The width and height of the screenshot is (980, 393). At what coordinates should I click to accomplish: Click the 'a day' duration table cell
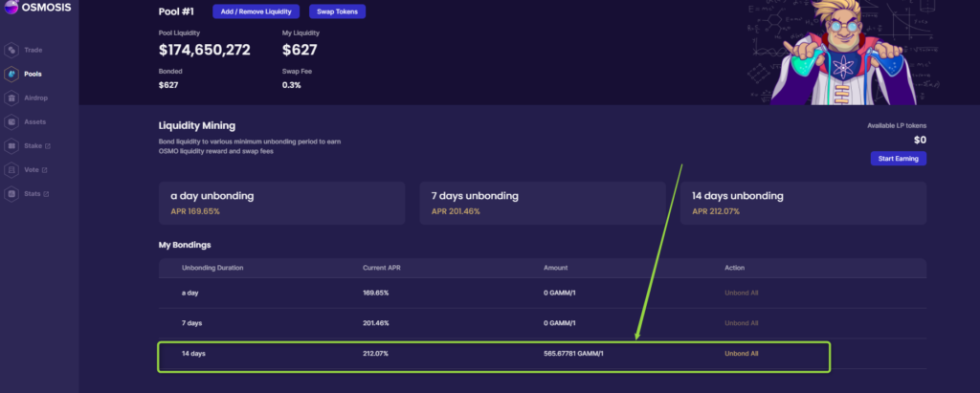(x=190, y=293)
